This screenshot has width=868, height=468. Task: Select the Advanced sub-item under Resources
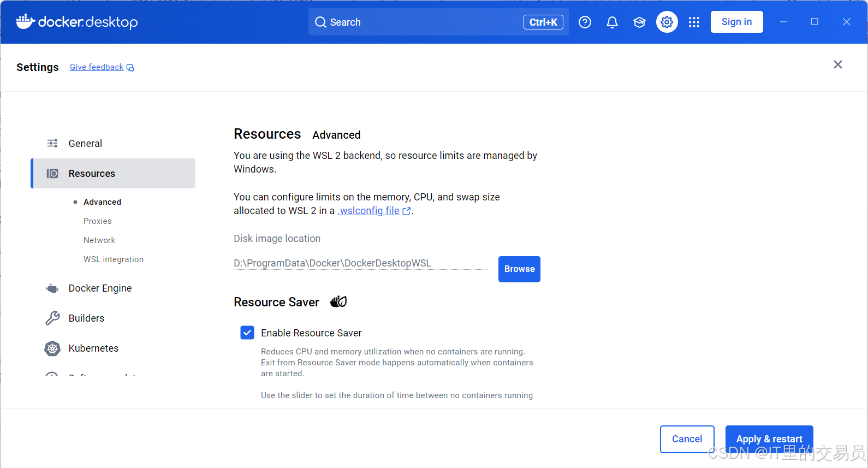tap(102, 202)
